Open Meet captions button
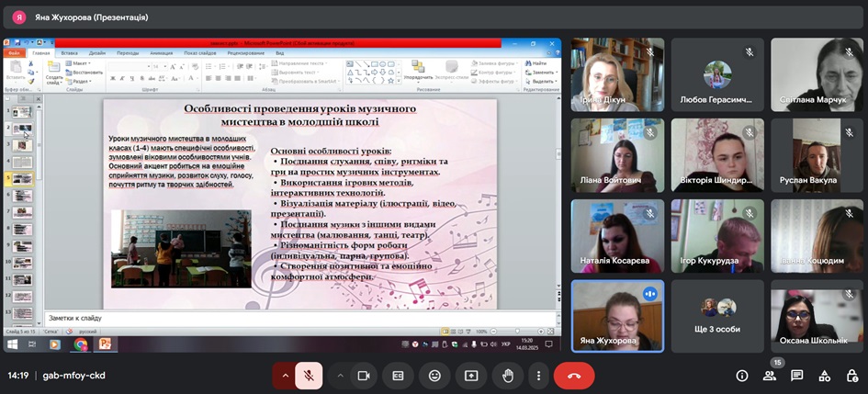Image resolution: width=868 pixels, height=394 pixels. (x=398, y=376)
